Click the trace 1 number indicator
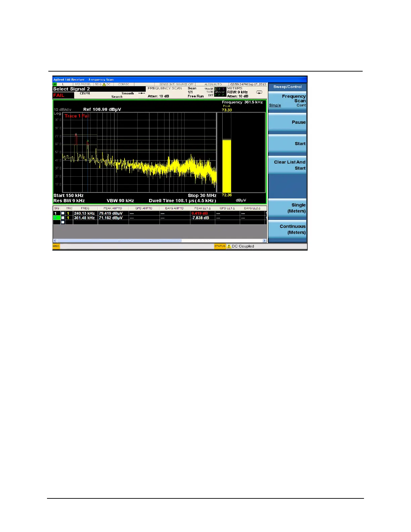The height and width of the screenshot is (532, 411). [x=216, y=89]
